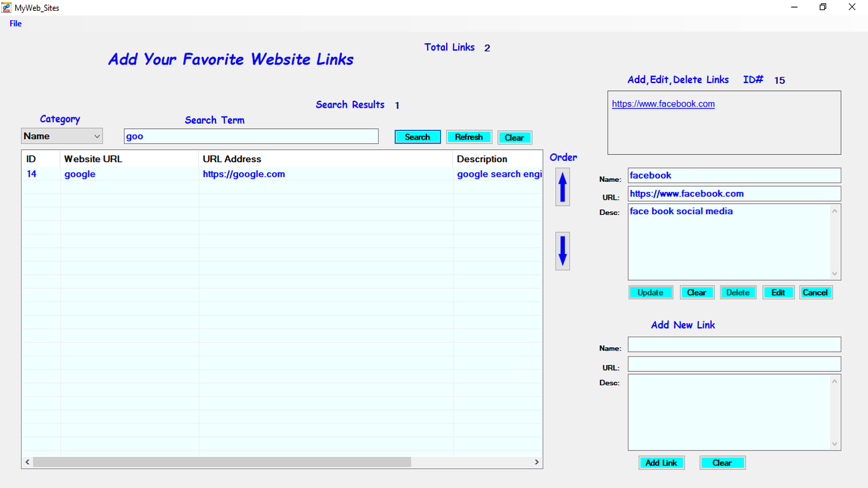868x488 pixels.
Task: Open the Category dropdown showing Name
Action: coord(61,136)
